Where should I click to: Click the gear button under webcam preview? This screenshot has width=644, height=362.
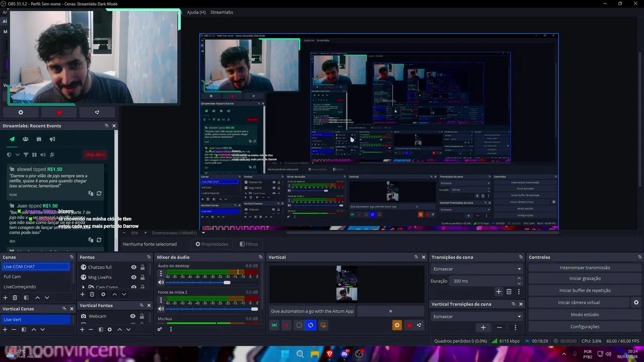coord(21,113)
